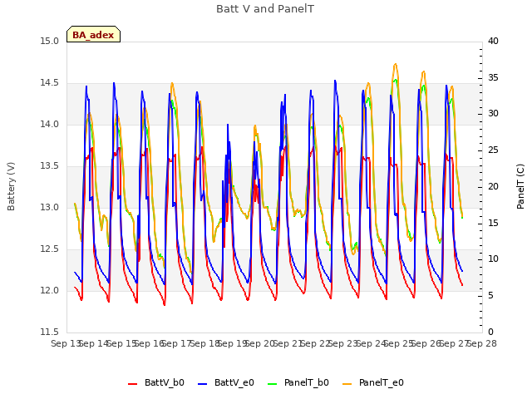532x399 pixels.
Task: Click the PanelT (C) axis title
Action: click(x=520, y=186)
